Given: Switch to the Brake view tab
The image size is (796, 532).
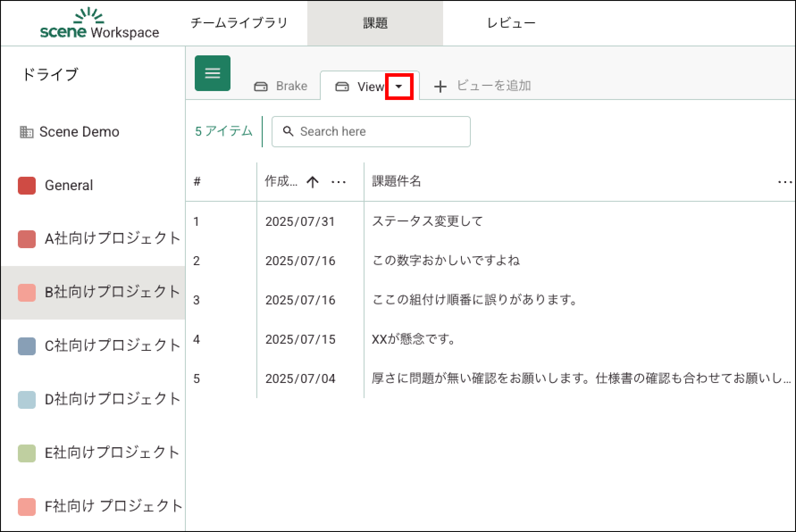Looking at the screenshot, I should pyautogui.click(x=281, y=86).
